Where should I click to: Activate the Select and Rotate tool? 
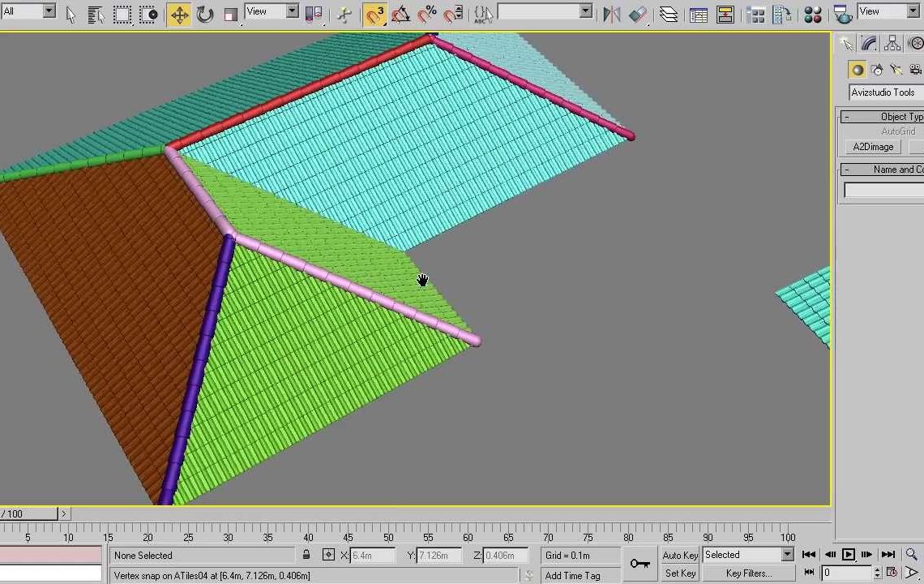pos(203,14)
